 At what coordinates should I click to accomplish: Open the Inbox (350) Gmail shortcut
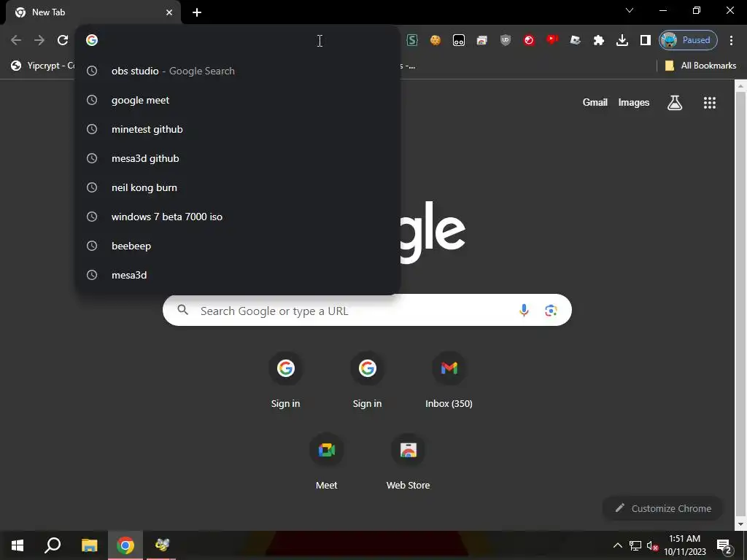click(x=449, y=381)
